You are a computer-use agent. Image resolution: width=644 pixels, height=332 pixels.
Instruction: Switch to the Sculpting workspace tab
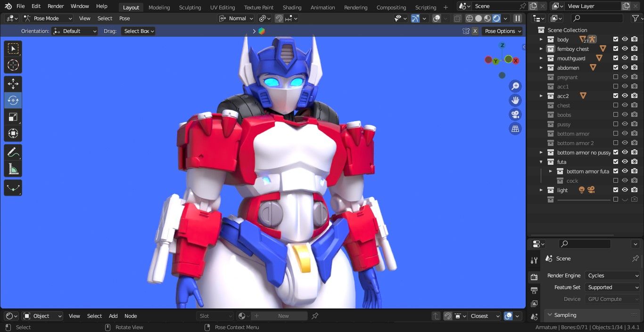point(190,8)
